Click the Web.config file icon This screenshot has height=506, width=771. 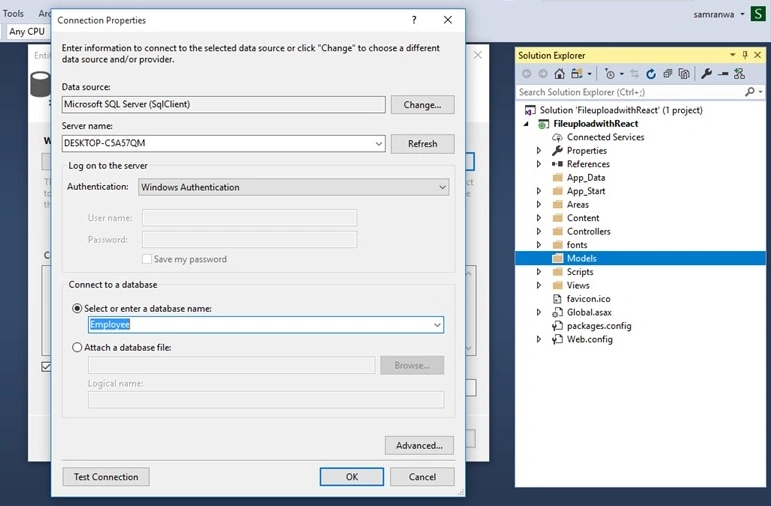coord(557,339)
